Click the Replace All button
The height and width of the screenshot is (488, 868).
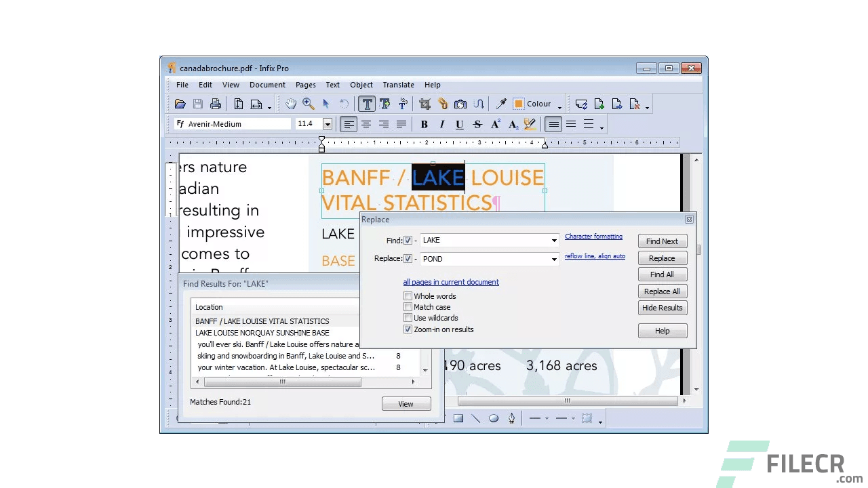[662, 291]
